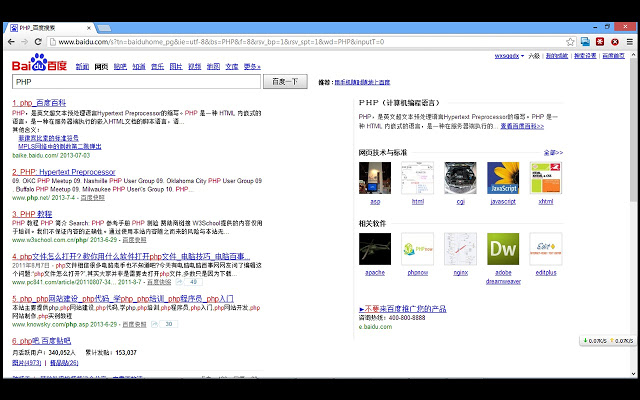Expand the wxsqadx account dropdown
Image resolution: width=640 pixels, height=400 pixels.
point(509,56)
